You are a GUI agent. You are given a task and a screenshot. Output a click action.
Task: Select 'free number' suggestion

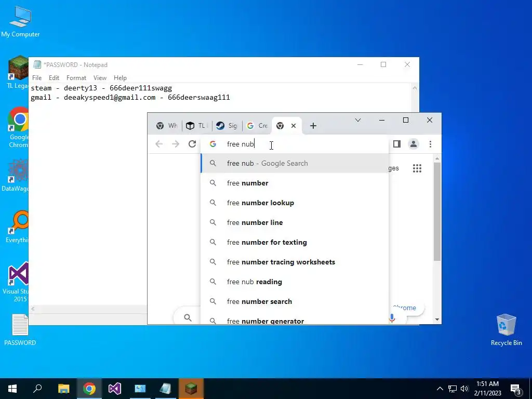[x=295, y=183]
